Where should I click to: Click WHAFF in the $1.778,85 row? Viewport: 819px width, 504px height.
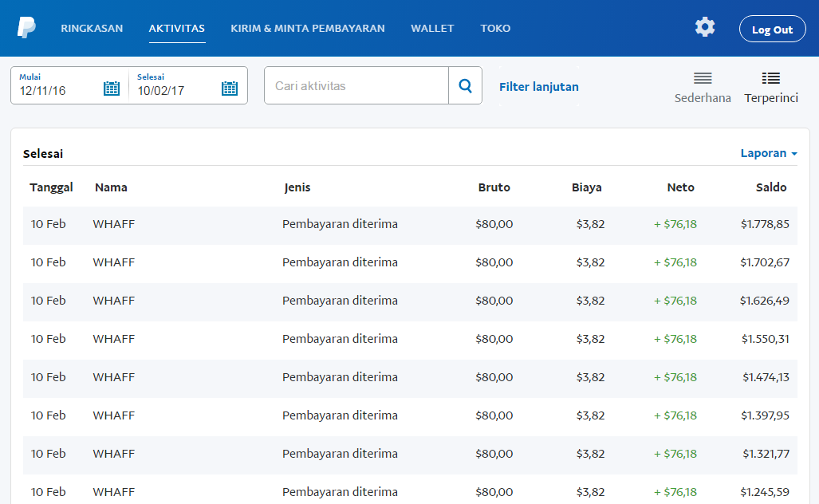(x=114, y=224)
